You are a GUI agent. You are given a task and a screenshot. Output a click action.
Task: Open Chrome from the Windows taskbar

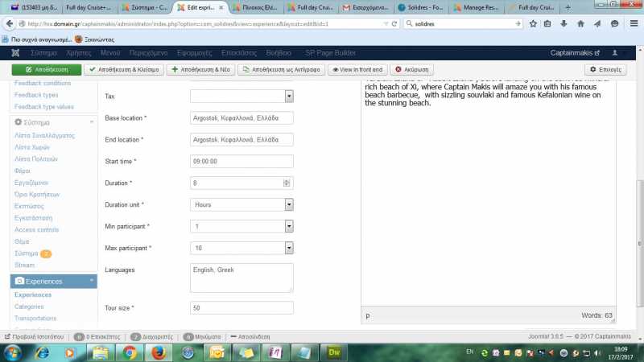[x=128, y=352]
